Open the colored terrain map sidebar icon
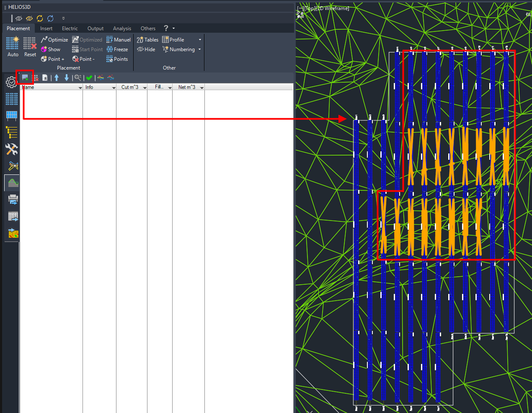Screen dimensions: 532x413 [x=13, y=233]
